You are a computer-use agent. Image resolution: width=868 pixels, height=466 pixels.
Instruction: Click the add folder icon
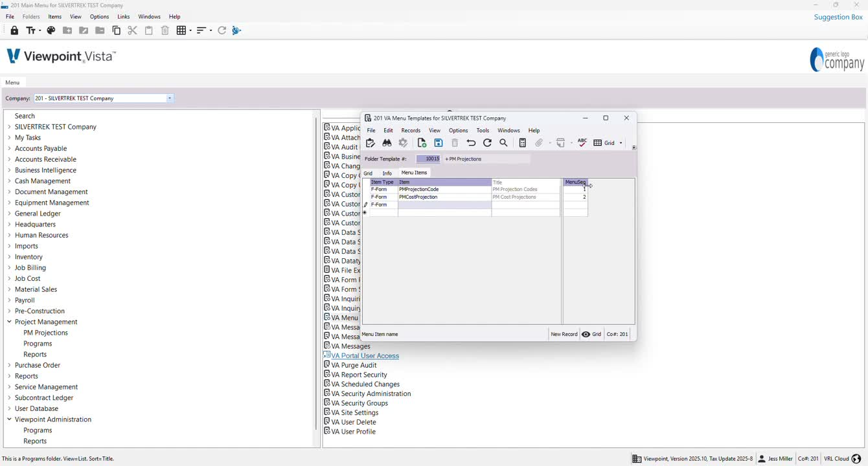pyautogui.click(x=67, y=30)
